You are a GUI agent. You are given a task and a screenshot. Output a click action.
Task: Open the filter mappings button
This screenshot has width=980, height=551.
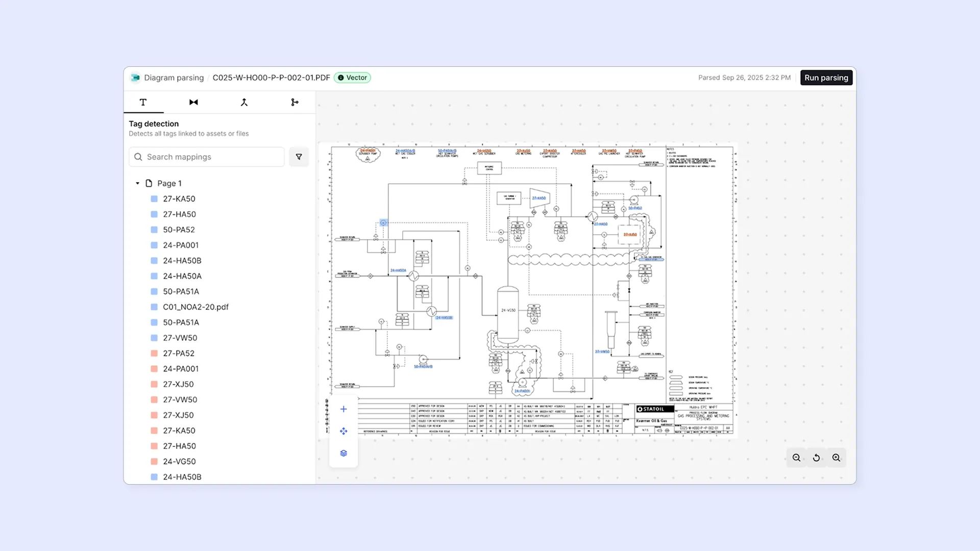coord(299,157)
